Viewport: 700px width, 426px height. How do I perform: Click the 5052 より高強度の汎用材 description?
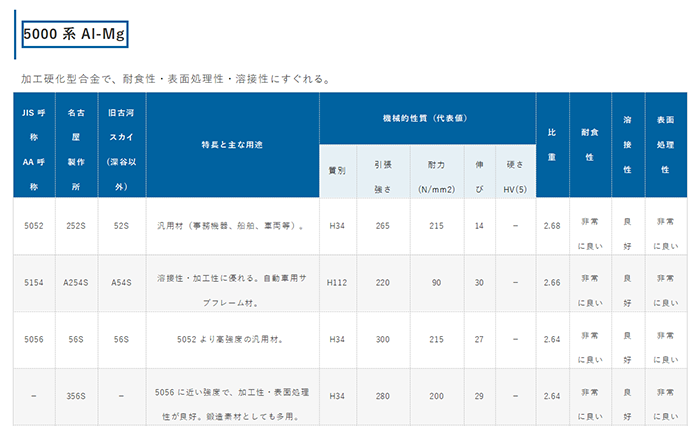tap(232, 340)
